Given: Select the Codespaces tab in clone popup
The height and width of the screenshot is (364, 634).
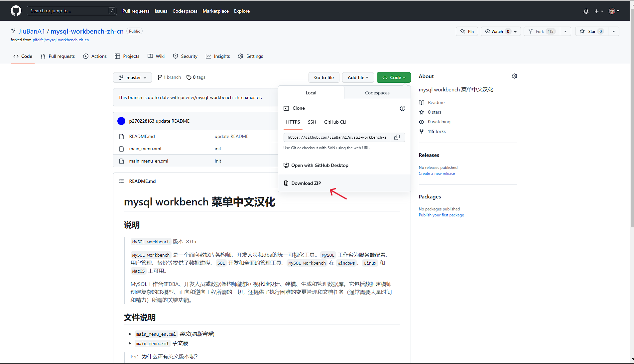Looking at the screenshot, I should click(377, 93).
